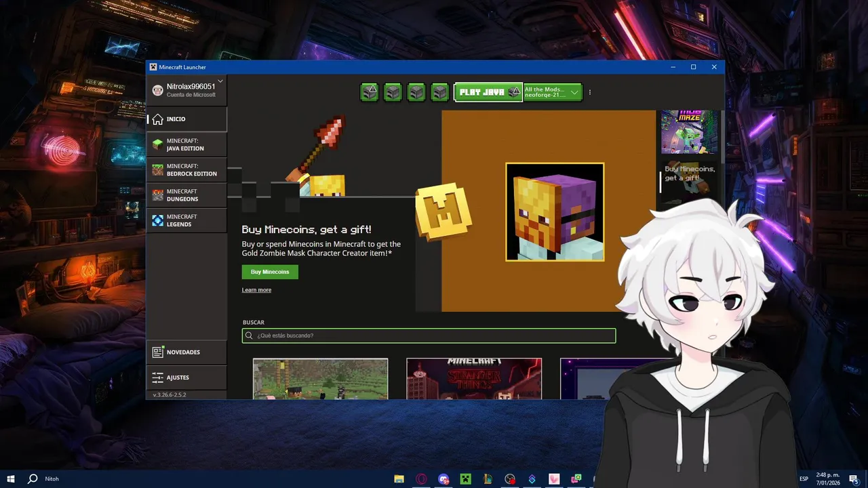
Task: Open the Stranger Things news card
Action: click(x=474, y=379)
